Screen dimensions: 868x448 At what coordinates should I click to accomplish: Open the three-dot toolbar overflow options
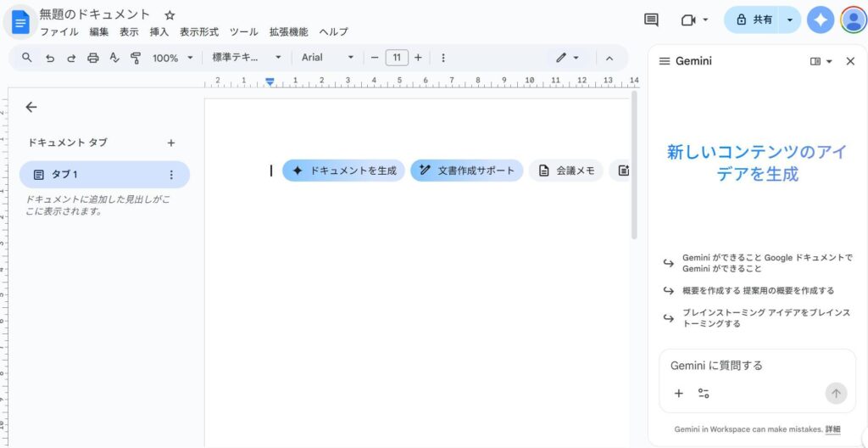(x=442, y=58)
